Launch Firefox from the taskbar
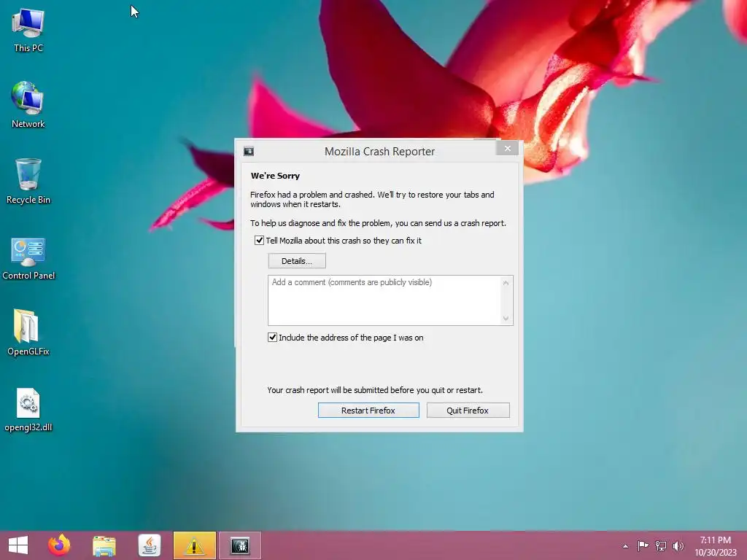The width and height of the screenshot is (747, 560). (59, 545)
